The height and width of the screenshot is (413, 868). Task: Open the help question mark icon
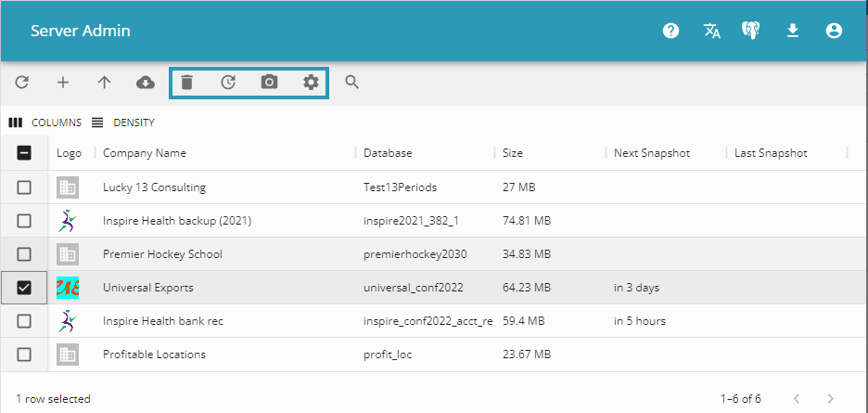click(x=670, y=31)
